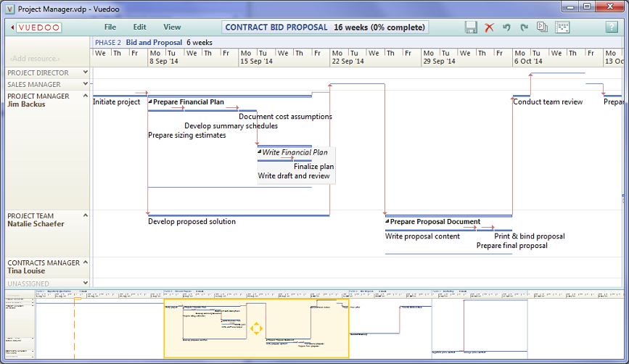629x364 pixels.
Task: Click the 15 Sep '14 week header
Action: [256, 62]
